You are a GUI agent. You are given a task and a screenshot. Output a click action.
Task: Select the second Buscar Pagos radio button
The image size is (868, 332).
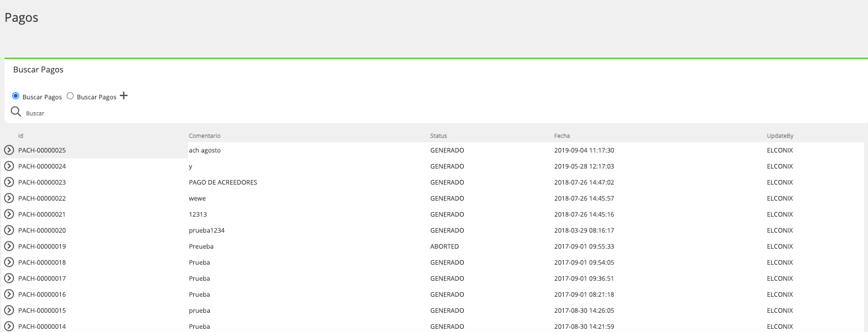[71, 96]
